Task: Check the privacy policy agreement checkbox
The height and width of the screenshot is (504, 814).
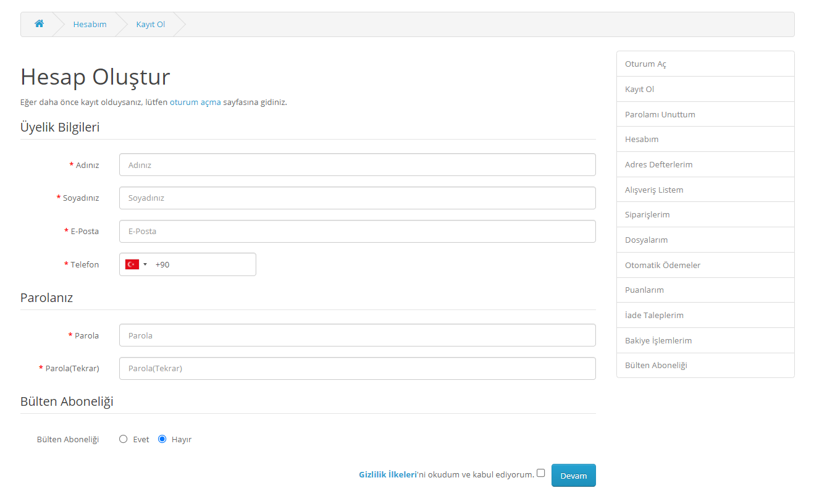Action: point(541,473)
